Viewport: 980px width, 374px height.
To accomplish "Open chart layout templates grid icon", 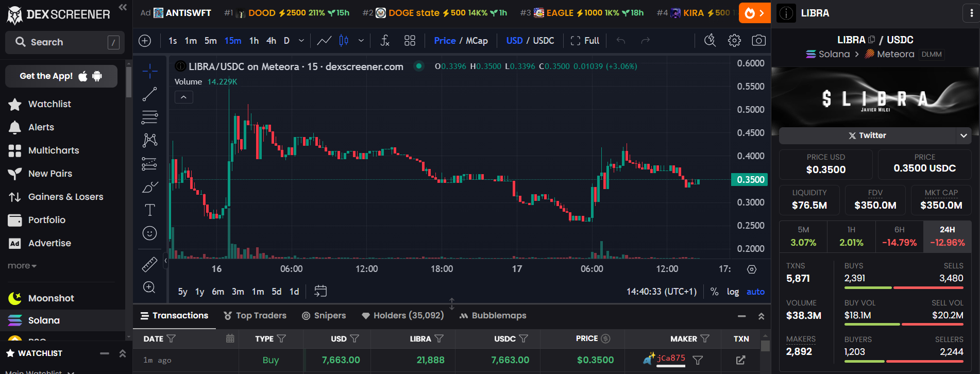I will (410, 41).
